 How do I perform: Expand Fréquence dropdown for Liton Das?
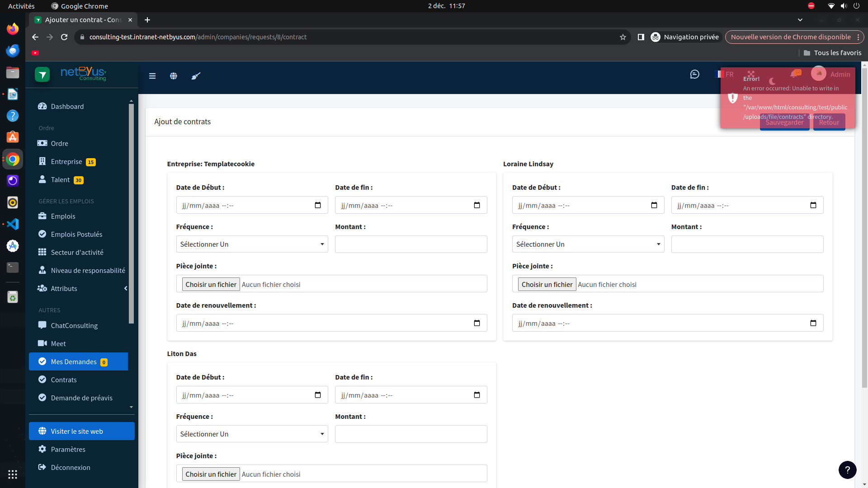[x=252, y=434]
